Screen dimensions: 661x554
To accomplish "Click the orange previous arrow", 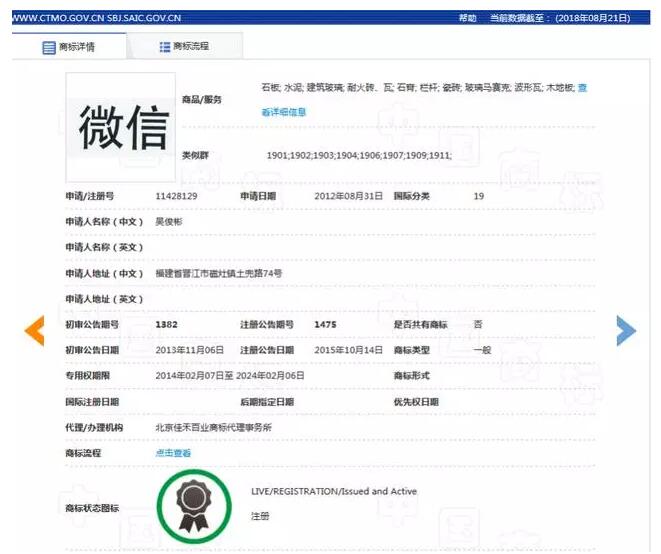I will [x=34, y=331].
